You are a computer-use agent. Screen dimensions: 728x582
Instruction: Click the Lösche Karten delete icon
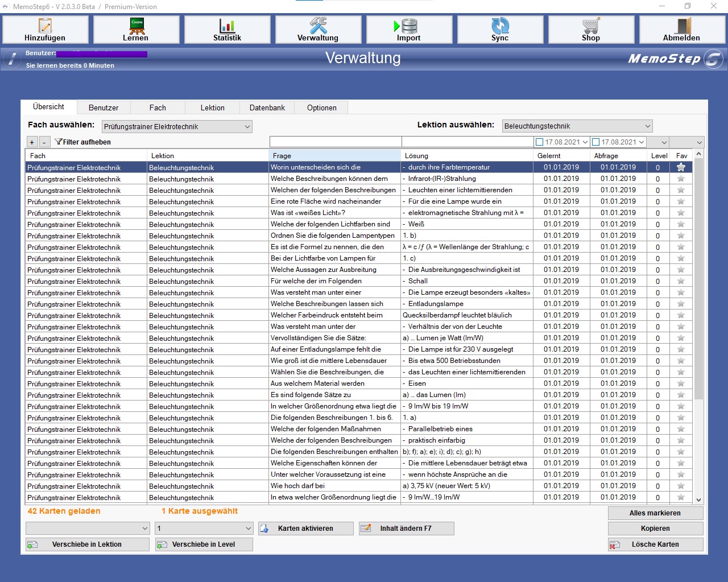tap(615, 544)
